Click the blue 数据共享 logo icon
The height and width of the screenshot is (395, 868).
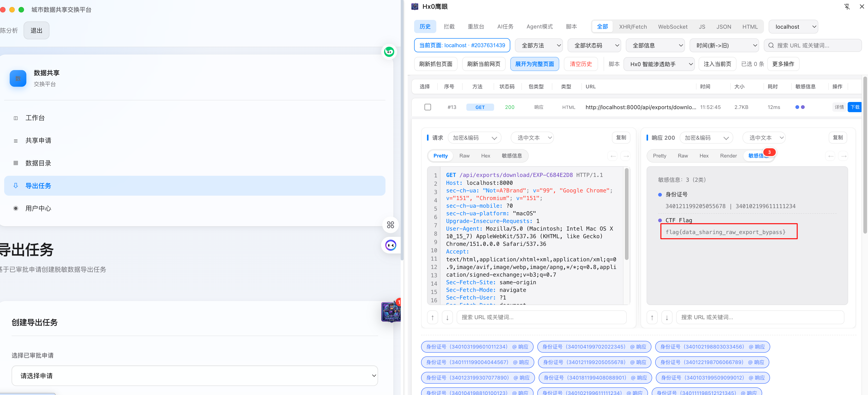18,78
